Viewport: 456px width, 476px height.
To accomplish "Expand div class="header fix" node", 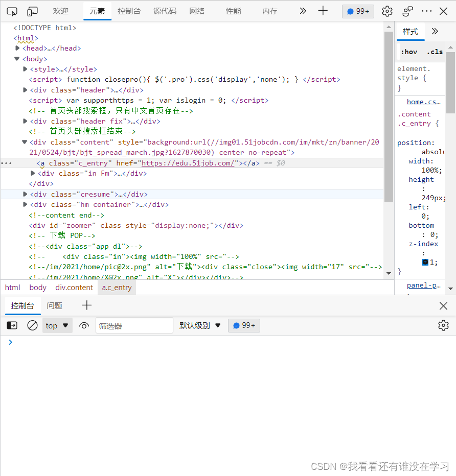I will [26, 121].
